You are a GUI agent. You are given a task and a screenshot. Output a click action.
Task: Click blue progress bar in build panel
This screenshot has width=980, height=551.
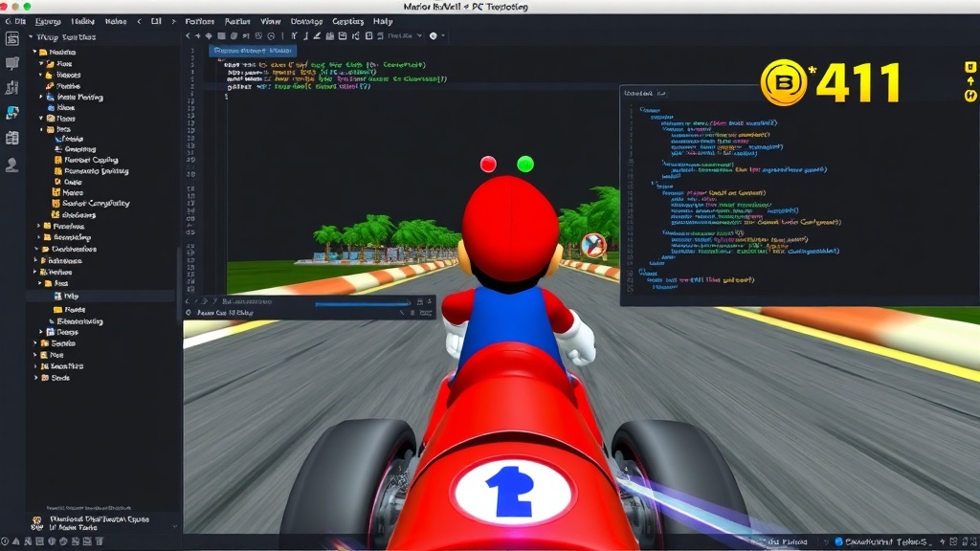[x=361, y=304]
